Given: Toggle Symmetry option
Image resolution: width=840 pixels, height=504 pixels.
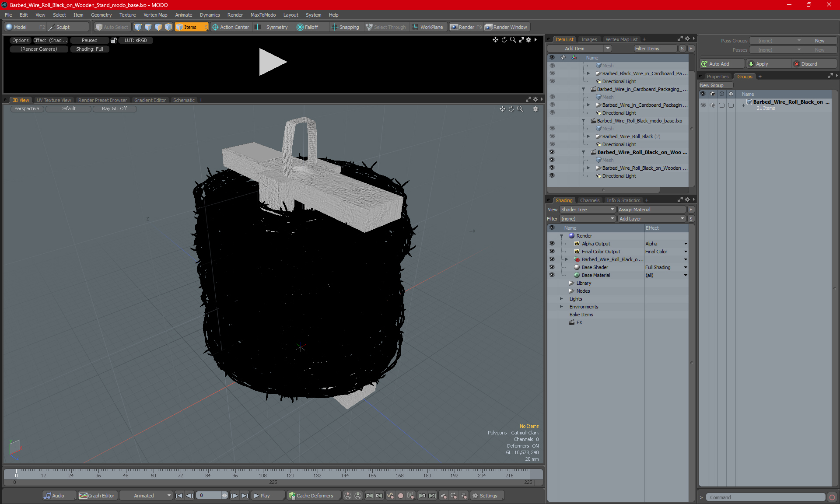Looking at the screenshot, I should point(271,27).
